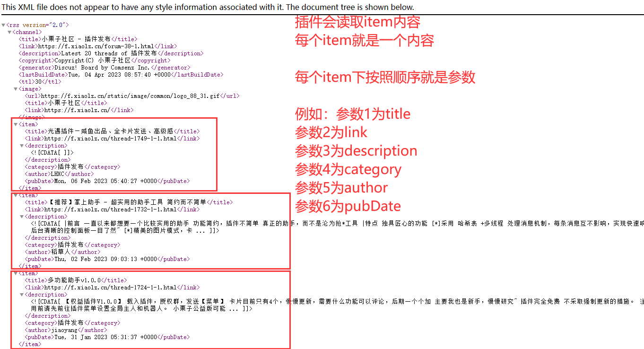Image resolution: width=644 pixels, height=349 pixels.
Task: Collapse description of the 掌上助手 item
Action: [x=22, y=217]
